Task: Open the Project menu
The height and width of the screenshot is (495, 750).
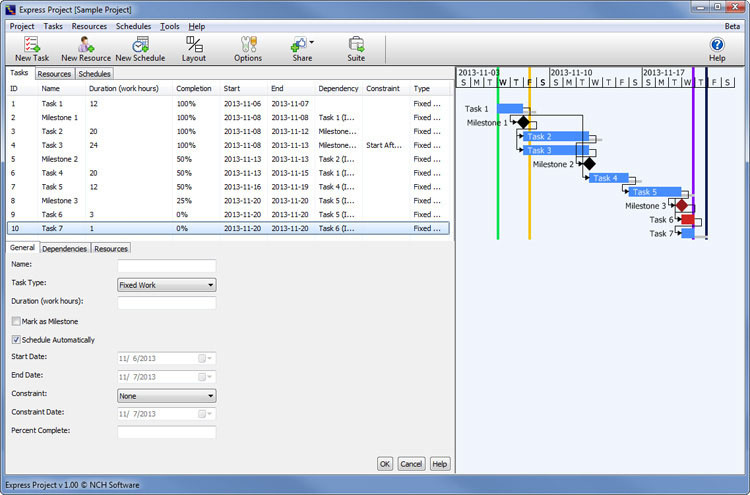Action: coord(22,26)
